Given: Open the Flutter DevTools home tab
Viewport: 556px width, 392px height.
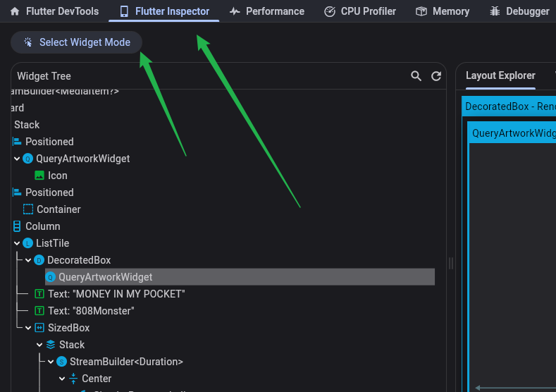Looking at the screenshot, I should [54, 11].
